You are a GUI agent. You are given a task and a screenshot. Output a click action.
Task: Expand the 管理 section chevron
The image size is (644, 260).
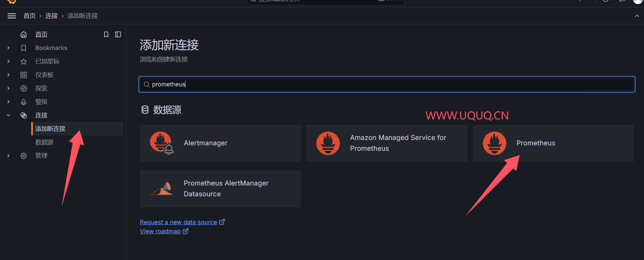point(8,156)
